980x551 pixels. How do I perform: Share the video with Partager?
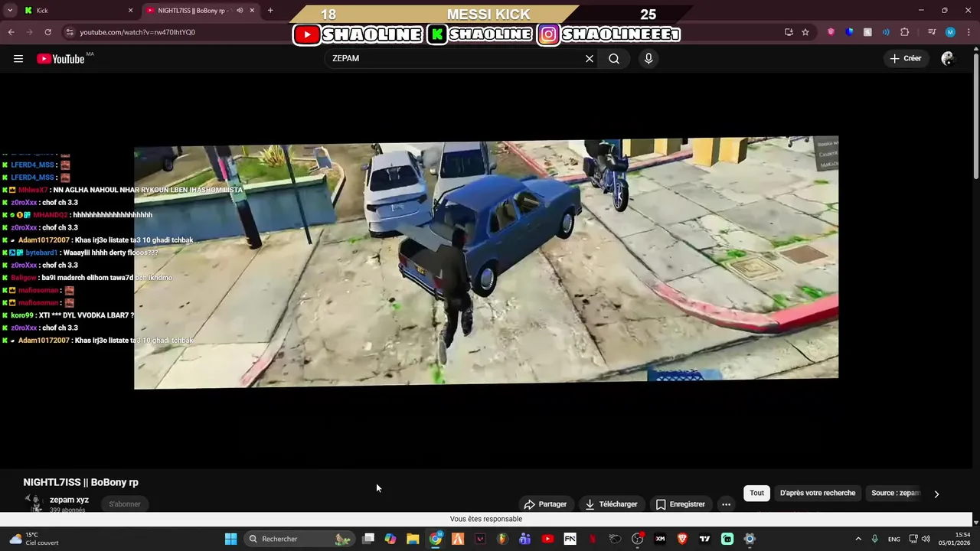[x=545, y=504]
